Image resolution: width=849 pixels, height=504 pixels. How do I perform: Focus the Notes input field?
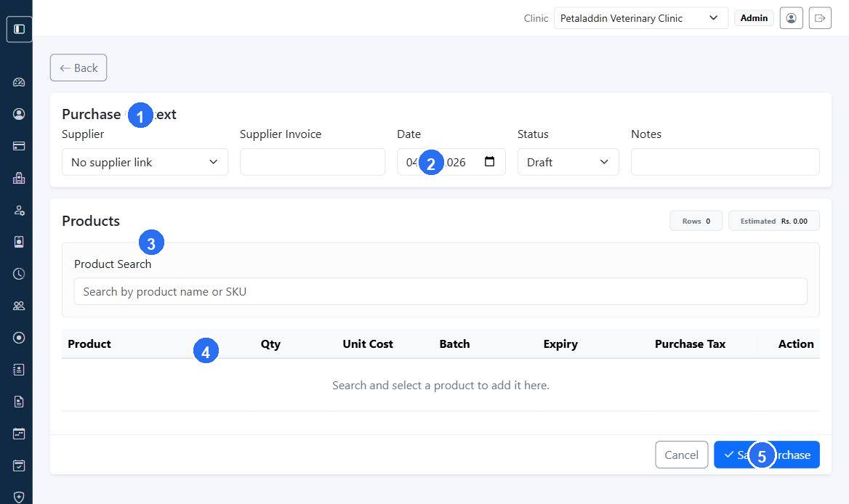click(x=725, y=162)
